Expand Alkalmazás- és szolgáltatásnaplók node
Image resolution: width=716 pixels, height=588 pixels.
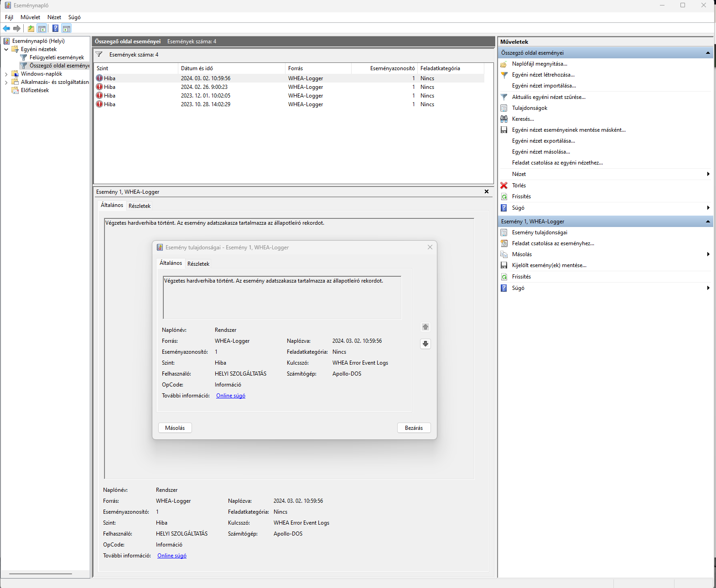pyautogui.click(x=6, y=82)
